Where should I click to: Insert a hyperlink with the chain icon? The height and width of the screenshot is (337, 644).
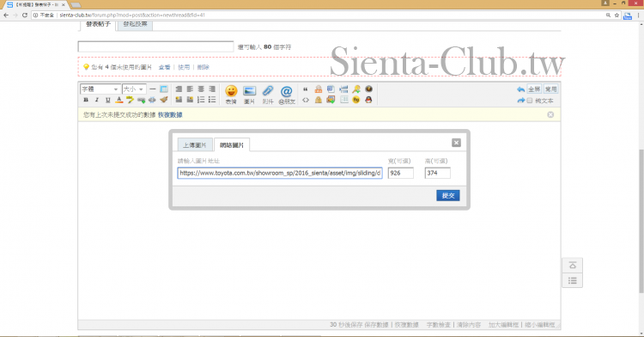(x=142, y=100)
